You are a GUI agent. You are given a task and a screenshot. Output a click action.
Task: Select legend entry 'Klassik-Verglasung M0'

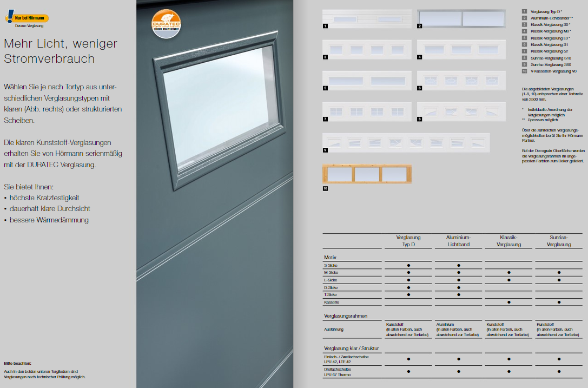(x=551, y=31)
